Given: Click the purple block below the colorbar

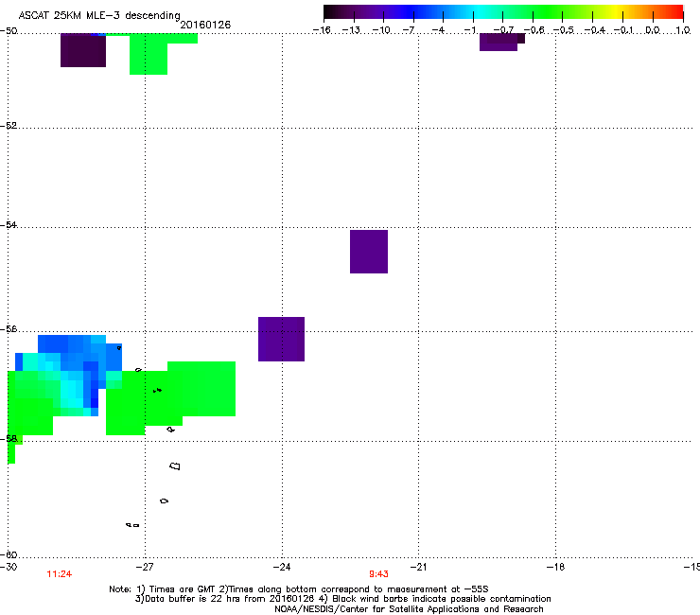Looking at the screenshot, I should [500, 42].
